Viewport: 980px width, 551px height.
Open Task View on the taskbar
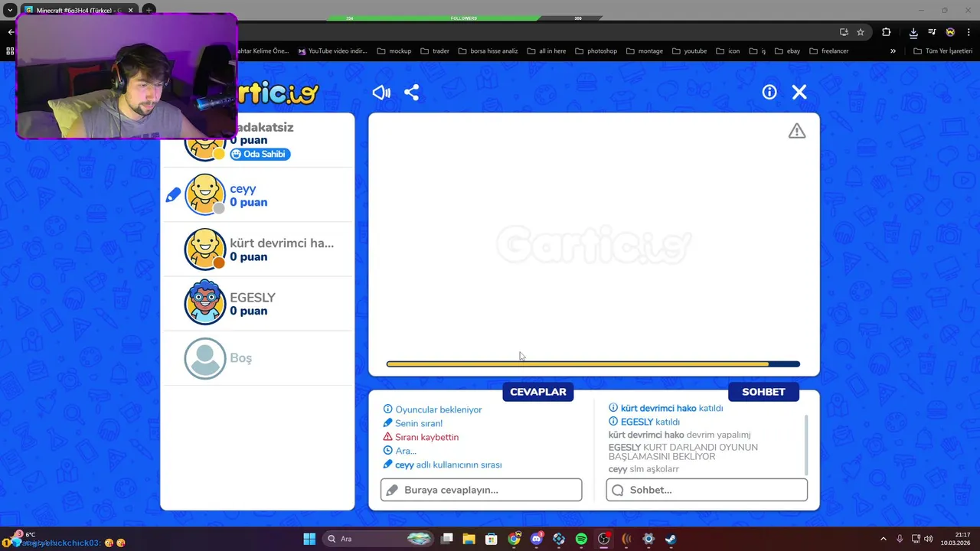[x=447, y=539]
